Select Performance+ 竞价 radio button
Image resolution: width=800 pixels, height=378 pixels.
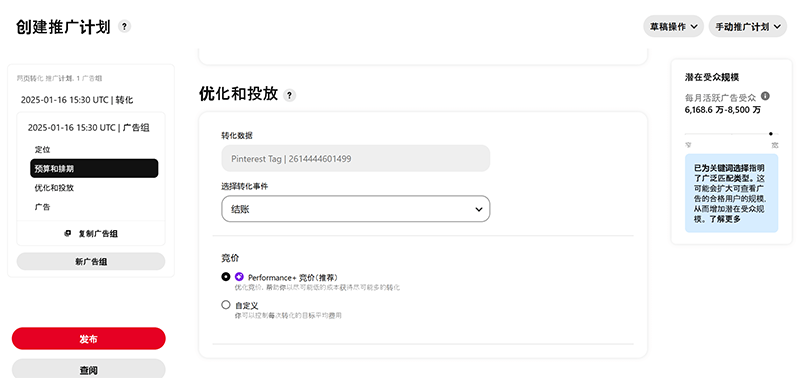coord(226,276)
